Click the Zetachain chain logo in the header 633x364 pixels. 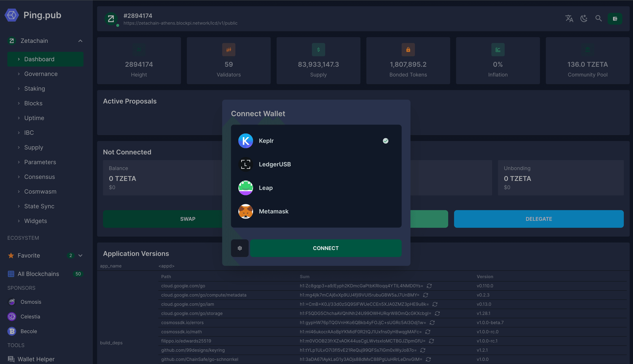pos(111,19)
